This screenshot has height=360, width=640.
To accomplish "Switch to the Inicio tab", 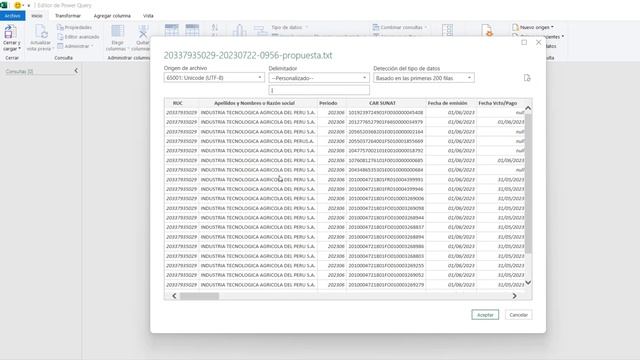I will click(37, 16).
